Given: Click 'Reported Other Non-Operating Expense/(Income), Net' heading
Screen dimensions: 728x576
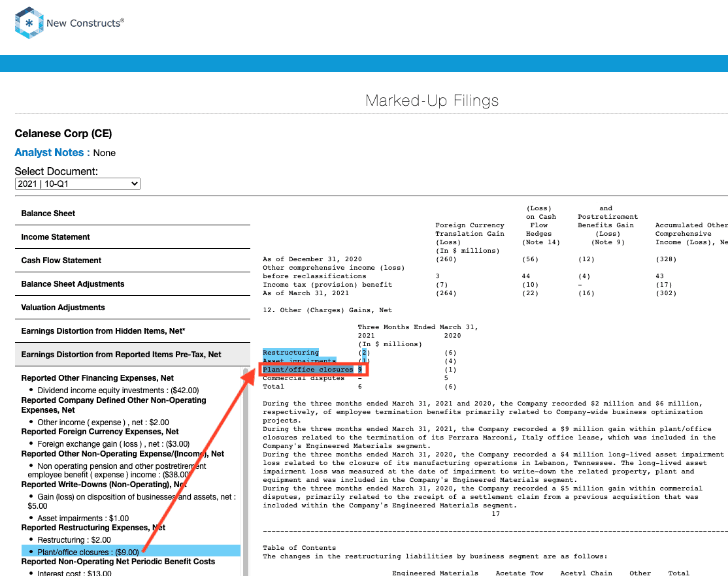Looking at the screenshot, I should (123, 454).
